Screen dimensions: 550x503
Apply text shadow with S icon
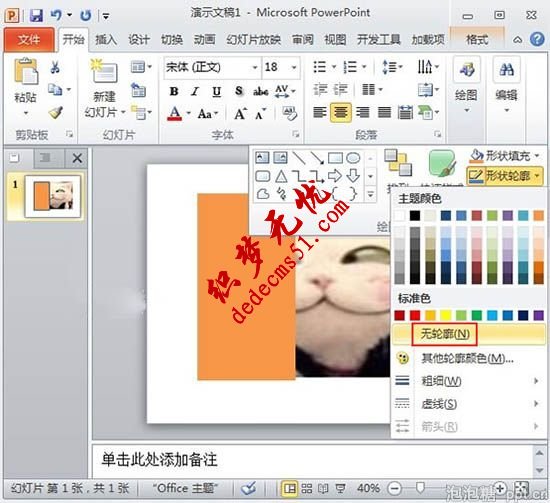239,91
